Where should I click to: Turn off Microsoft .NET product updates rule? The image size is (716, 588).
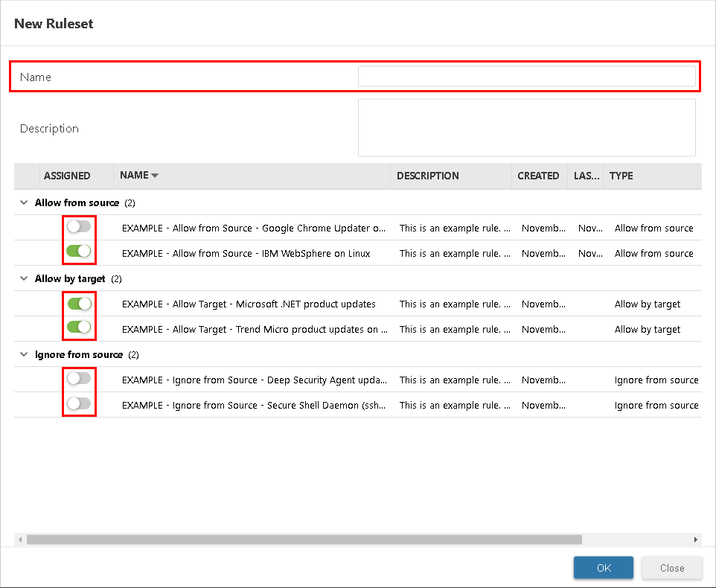coord(79,304)
